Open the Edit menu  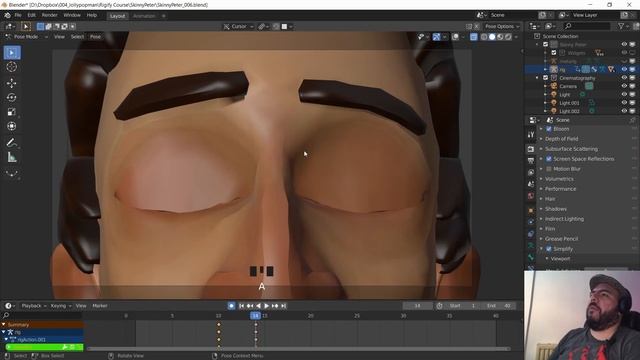pyautogui.click(x=31, y=15)
